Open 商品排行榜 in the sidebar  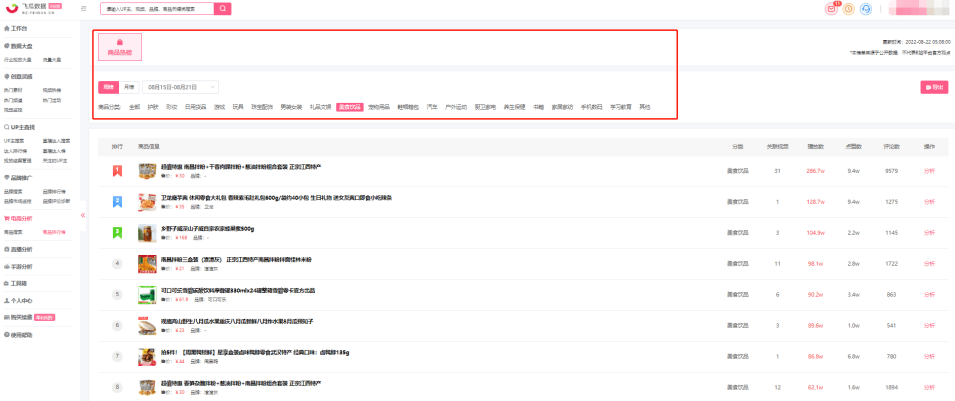tap(55, 232)
